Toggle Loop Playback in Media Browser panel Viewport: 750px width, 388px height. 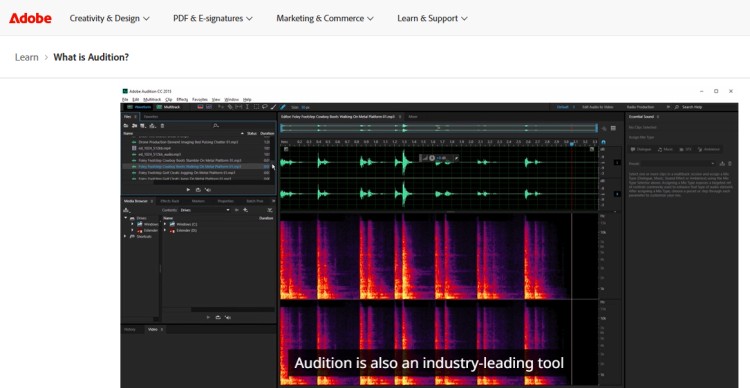click(x=218, y=317)
